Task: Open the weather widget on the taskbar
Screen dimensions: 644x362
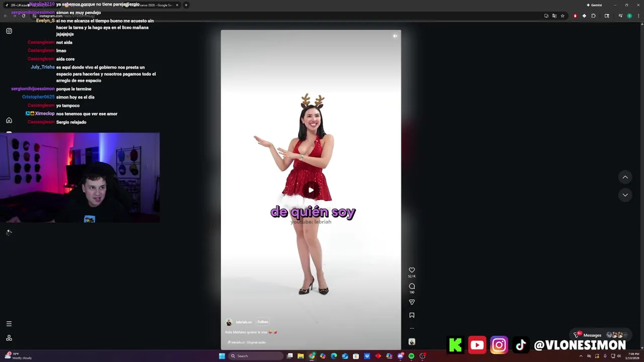Action: click(19, 356)
